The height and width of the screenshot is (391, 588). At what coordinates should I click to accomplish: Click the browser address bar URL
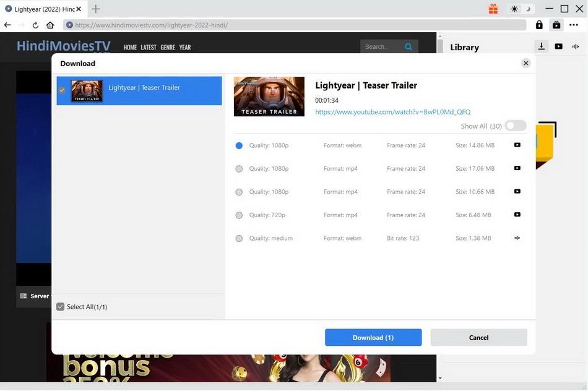click(x=151, y=25)
